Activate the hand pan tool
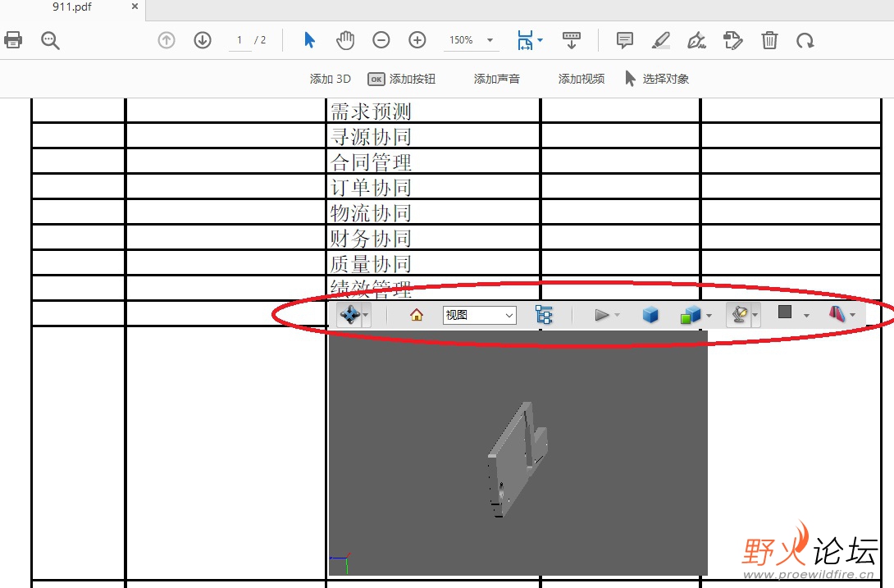This screenshot has height=588, width=894. (345, 40)
